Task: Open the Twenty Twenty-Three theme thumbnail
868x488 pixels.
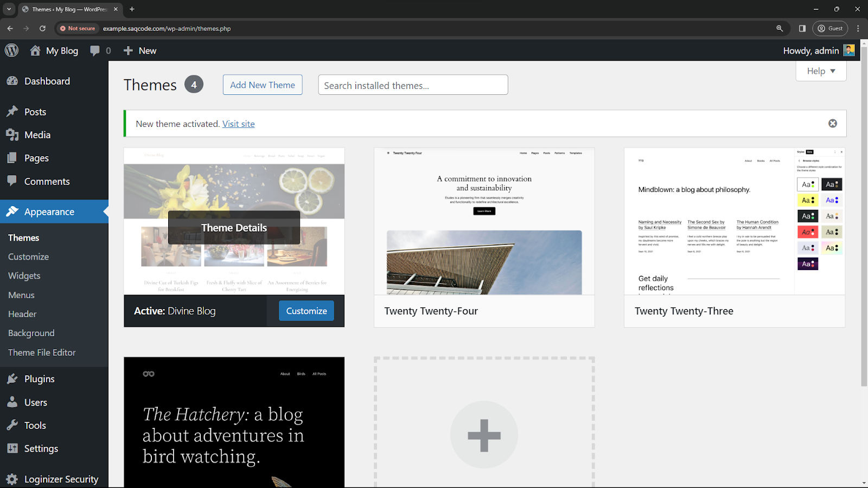Action: (735, 221)
